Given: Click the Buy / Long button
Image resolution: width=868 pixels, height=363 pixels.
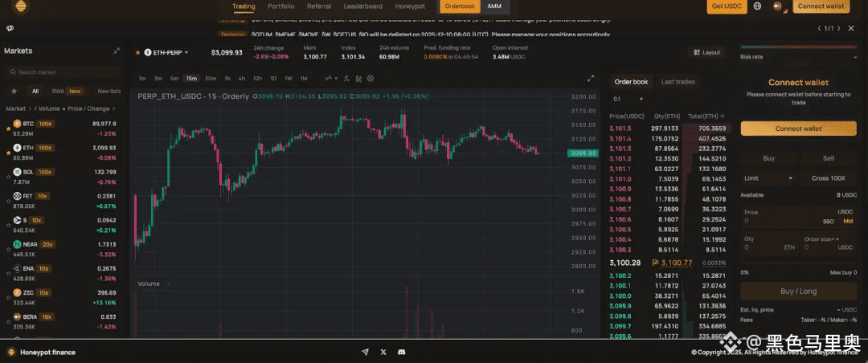Looking at the screenshot, I should coord(798,291).
